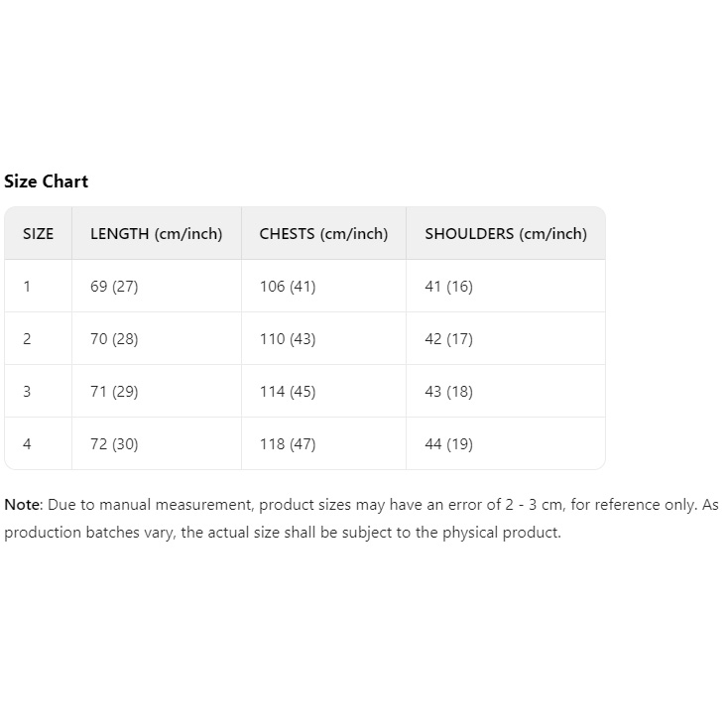This screenshot has height=728, width=728.
Task: Click the bold Note label text
Action: pyautogui.click(x=22, y=505)
